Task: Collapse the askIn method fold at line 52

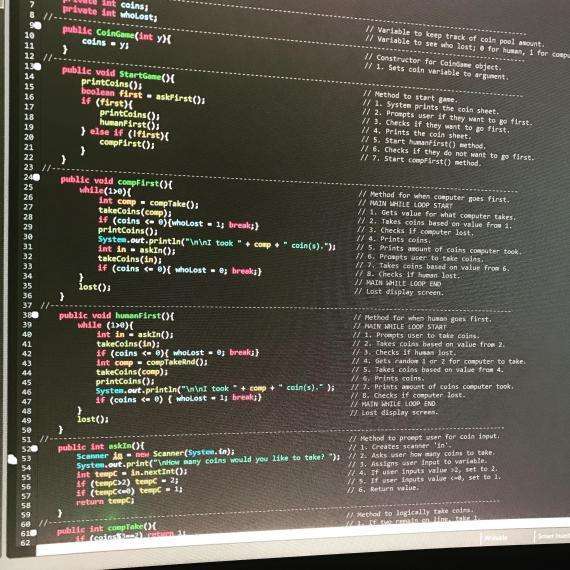Action: point(34,449)
